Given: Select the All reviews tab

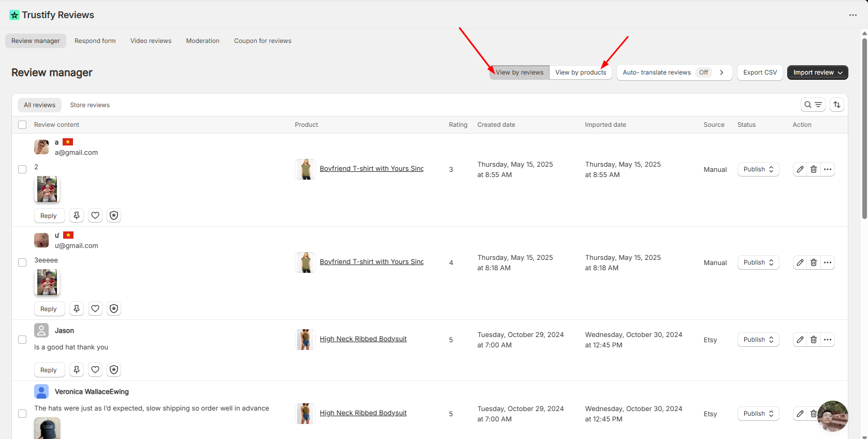Looking at the screenshot, I should coord(39,105).
